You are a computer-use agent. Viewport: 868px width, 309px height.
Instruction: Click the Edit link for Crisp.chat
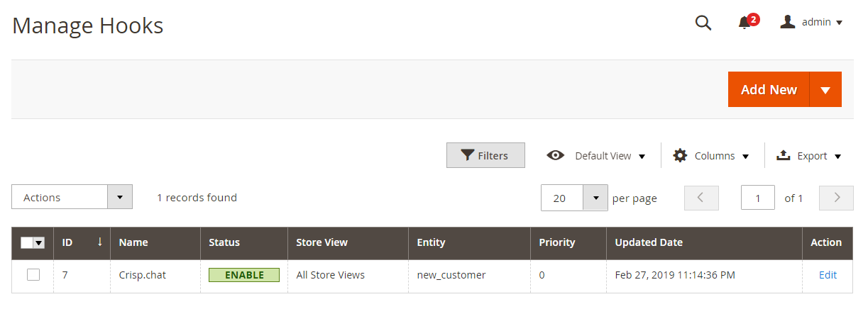click(828, 275)
